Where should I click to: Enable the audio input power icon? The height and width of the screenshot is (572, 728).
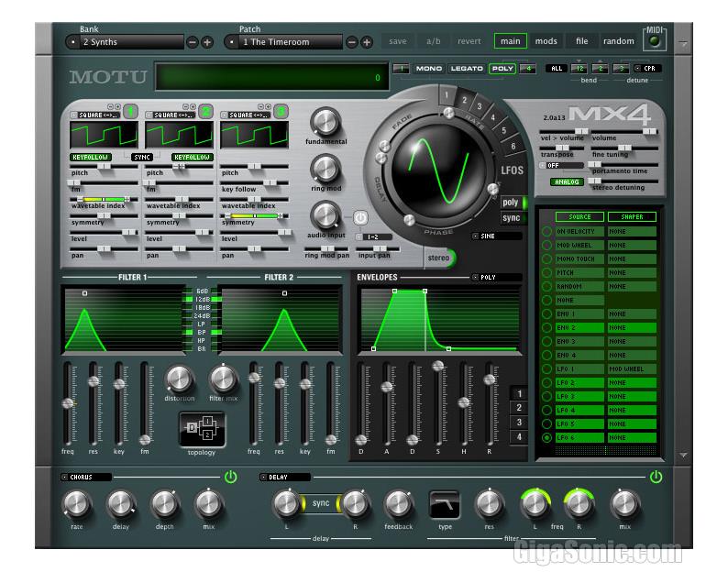click(x=360, y=218)
